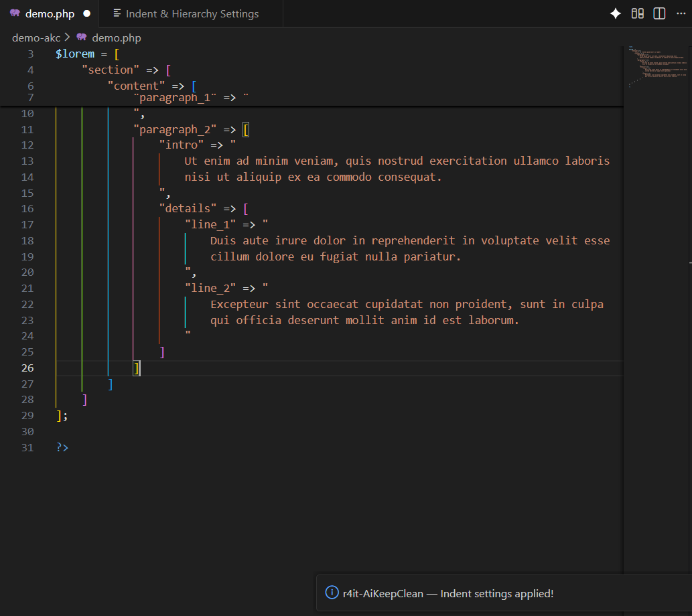Click the section sticky scroll line

click(111, 69)
